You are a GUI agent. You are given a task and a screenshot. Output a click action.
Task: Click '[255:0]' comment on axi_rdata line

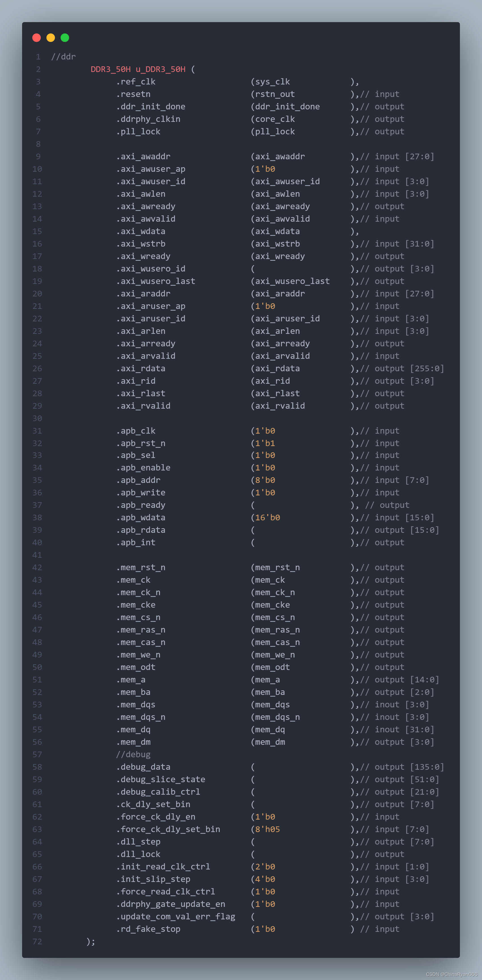427,369
